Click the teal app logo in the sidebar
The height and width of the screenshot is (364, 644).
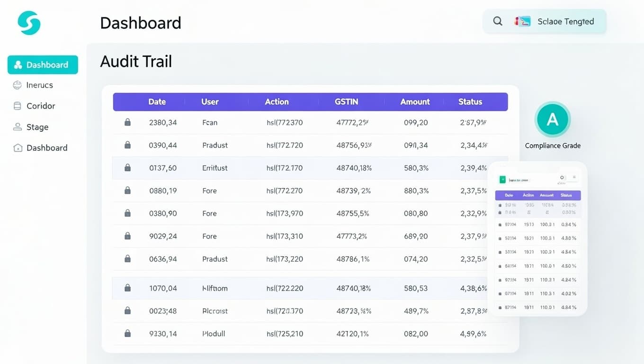pyautogui.click(x=29, y=23)
